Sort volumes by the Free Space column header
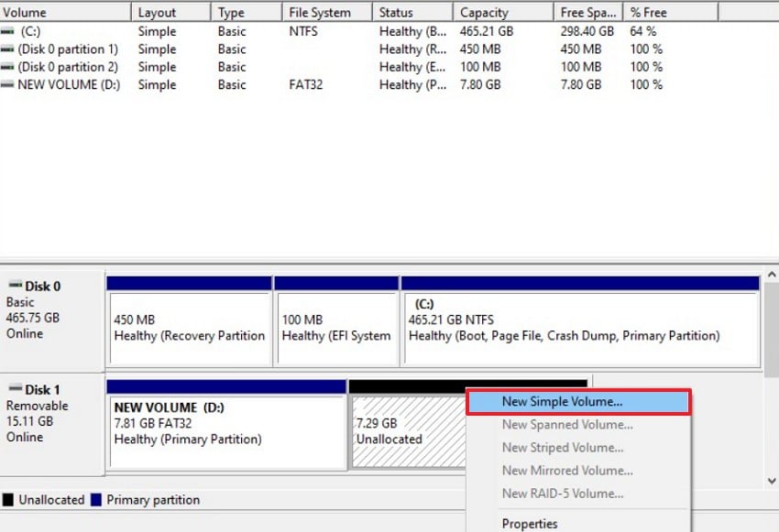This screenshot has width=779, height=532. click(x=587, y=12)
